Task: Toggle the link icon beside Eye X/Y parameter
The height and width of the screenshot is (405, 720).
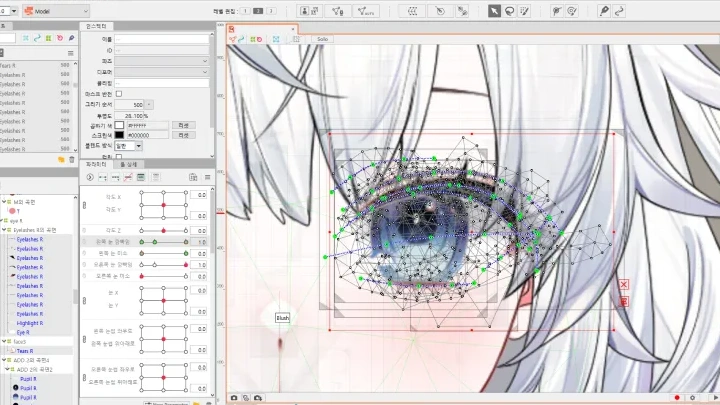Action: 84,301
